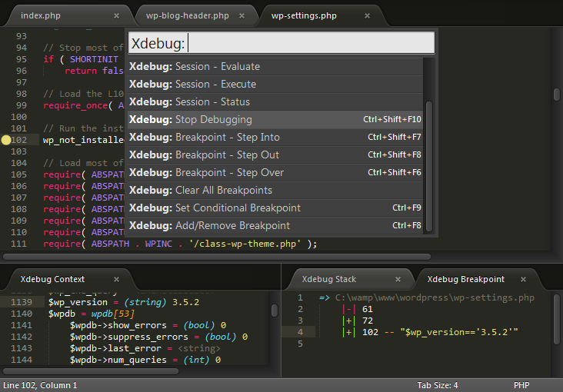Click the $wpdb->num_queries row
Screen dimensions: 563x392
(x=145, y=360)
